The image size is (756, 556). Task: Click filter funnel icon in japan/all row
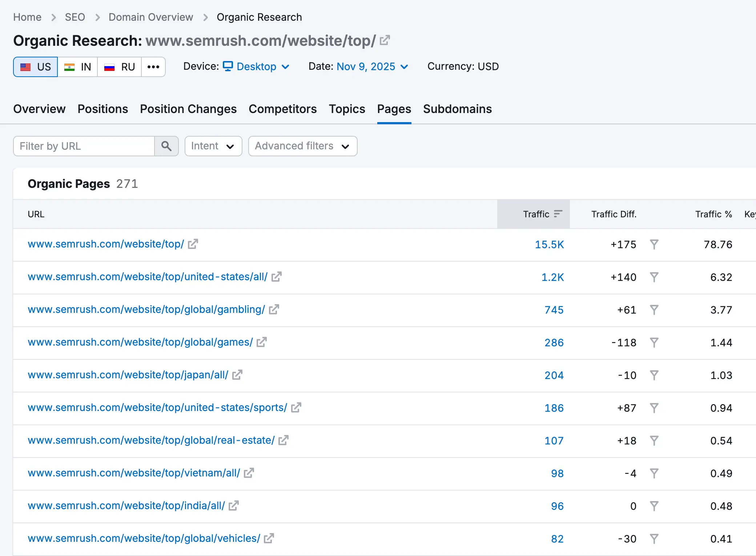[x=654, y=375]
